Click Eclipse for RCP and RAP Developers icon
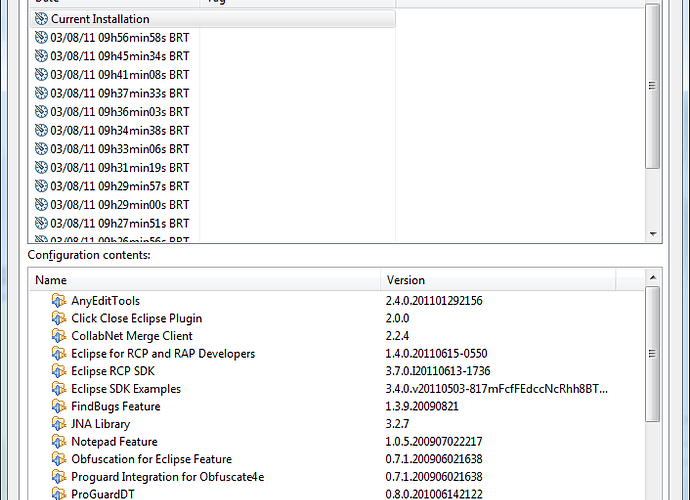Image resolution: width=690 pixels, height=500 pixels. tap(59, 353)
